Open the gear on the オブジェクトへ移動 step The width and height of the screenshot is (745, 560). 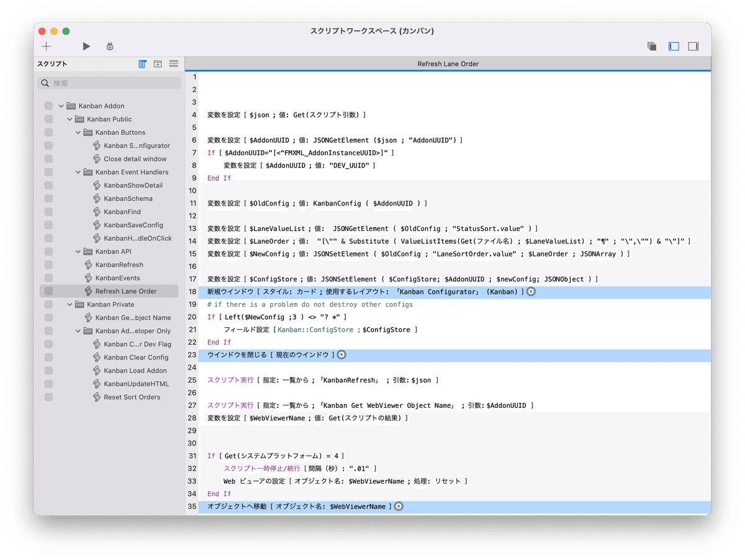coord(398,506)
